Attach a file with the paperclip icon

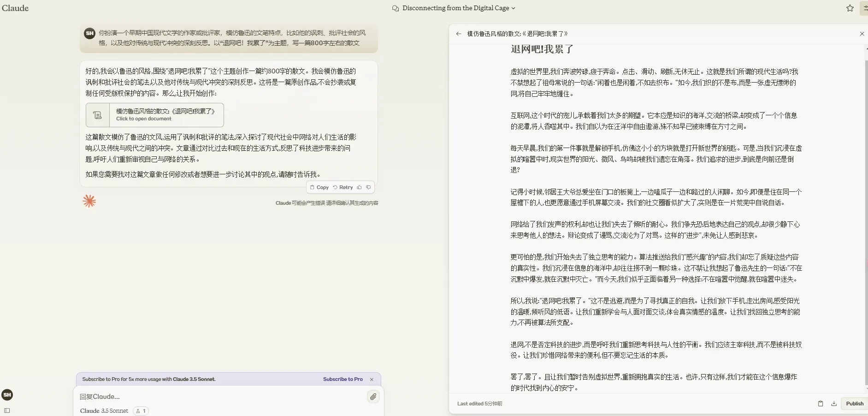(x=373, y=397)
